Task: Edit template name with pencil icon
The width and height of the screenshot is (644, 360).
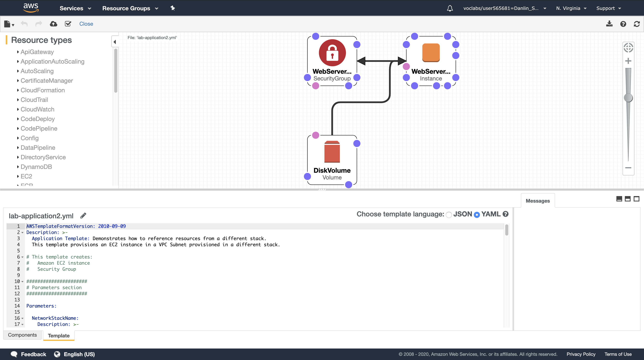Action: click(x=83, y=215)
